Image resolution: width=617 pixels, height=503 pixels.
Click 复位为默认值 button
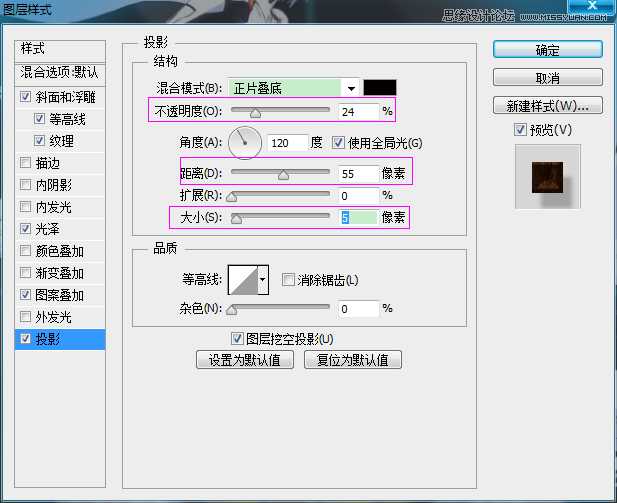pos(353,360)
